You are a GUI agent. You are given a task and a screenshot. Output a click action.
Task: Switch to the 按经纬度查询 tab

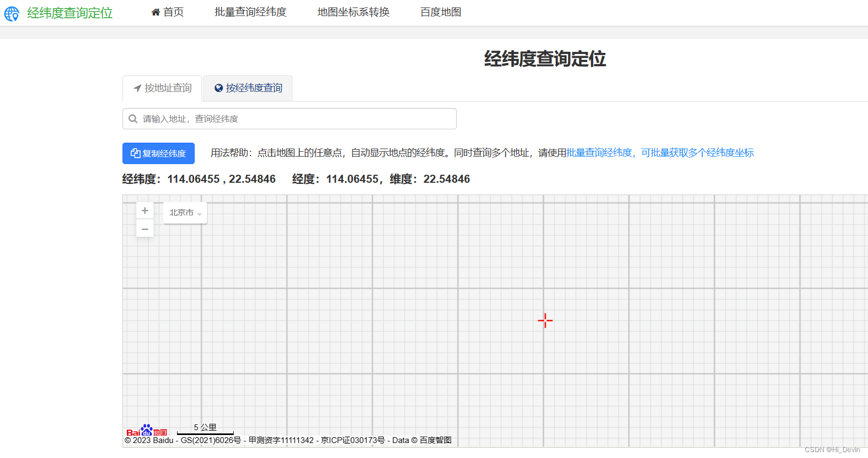coord(248,88)
